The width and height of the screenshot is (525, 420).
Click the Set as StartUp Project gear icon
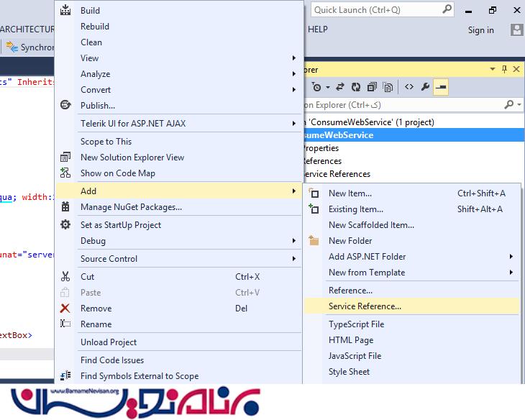pyautogui.click(x=65, y=224)
